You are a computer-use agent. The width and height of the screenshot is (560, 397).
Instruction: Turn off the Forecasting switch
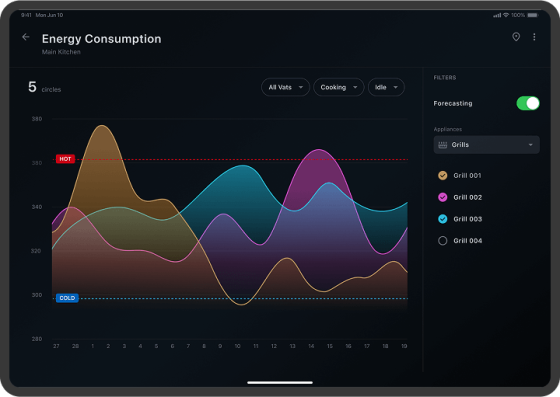528,104
